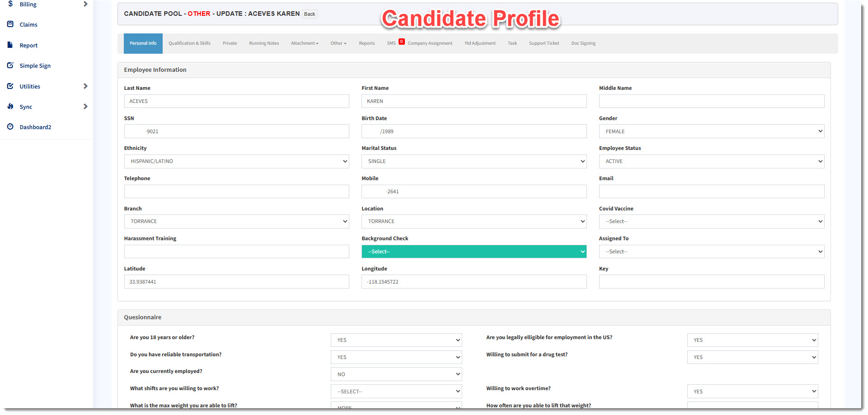This screenshot has width=868, height=415.
Task: Open the Attachment tab menu
Action: (305, 43)
